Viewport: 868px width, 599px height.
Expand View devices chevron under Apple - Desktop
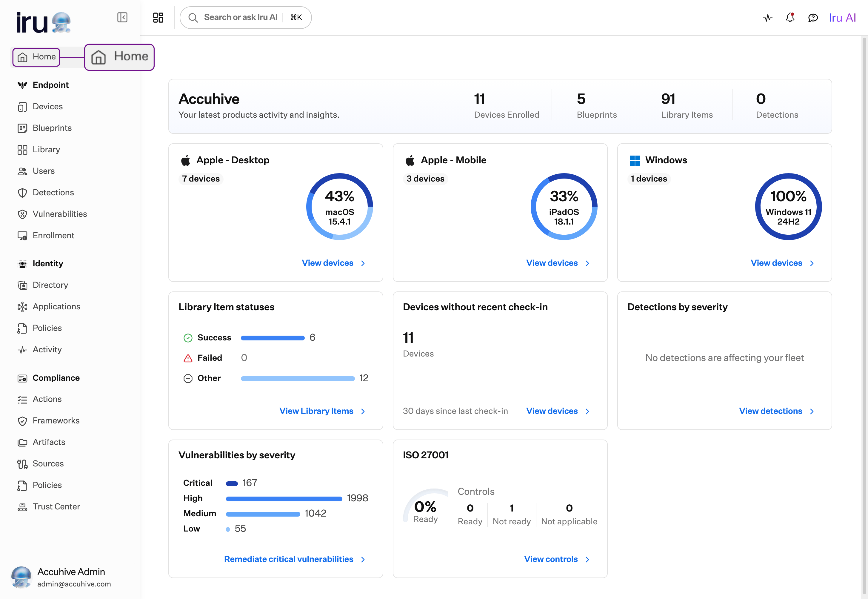click(x=363, y=263)
